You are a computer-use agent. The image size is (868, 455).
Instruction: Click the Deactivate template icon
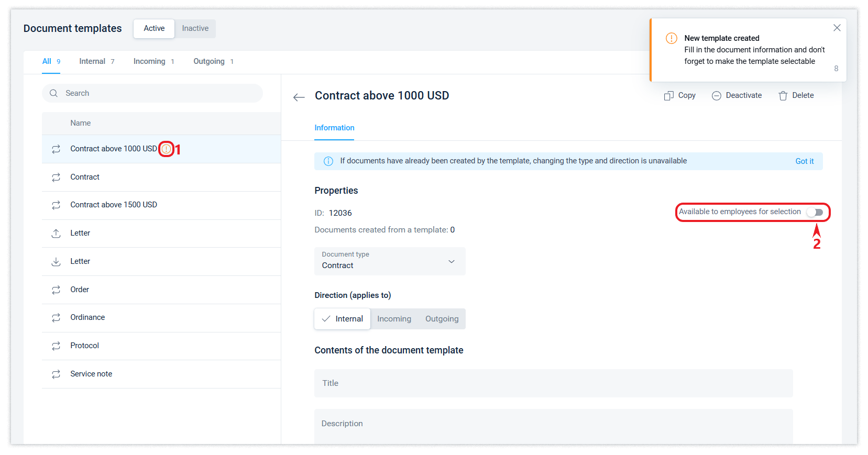click(716, 96)
